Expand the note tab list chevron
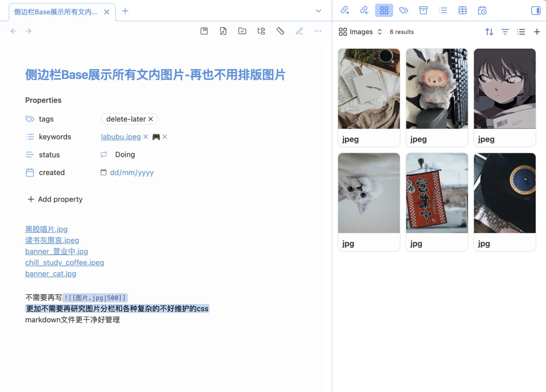This screenshot has width=546, height=392. pos(318,11)
